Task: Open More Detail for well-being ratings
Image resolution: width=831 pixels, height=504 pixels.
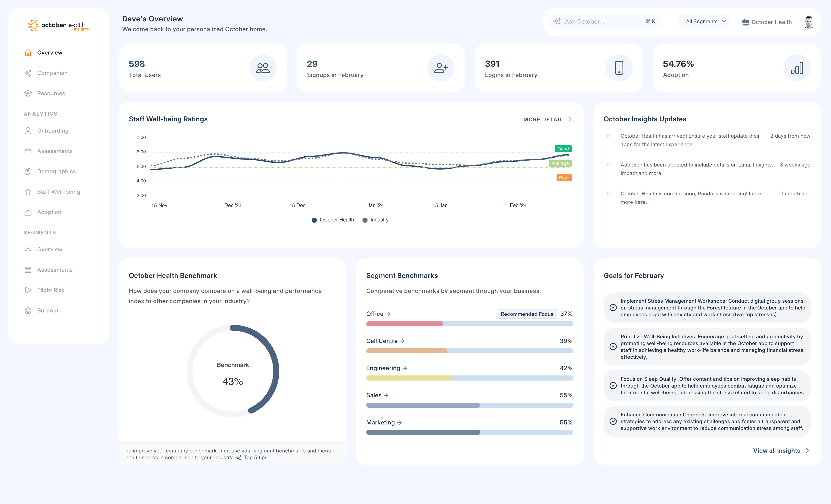Action: pyautogui.click(x=547, y=119)
